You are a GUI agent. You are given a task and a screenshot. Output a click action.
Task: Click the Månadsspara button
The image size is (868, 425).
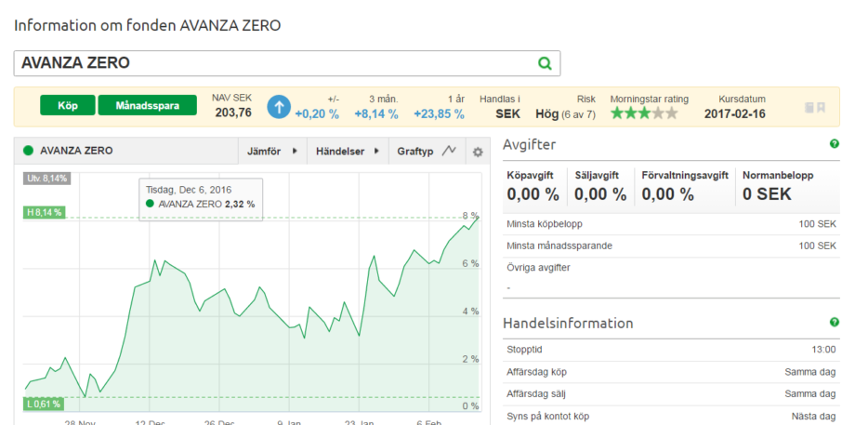tap(147, 105)
